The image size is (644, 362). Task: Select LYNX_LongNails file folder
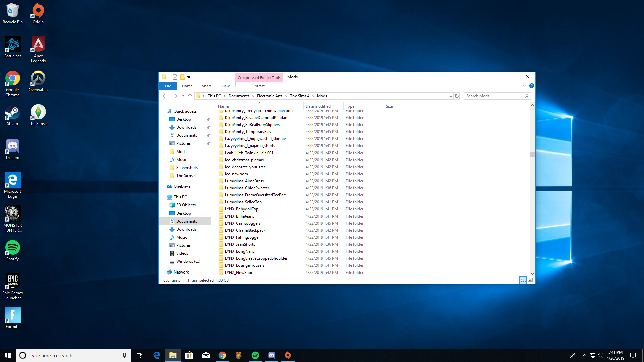click(x=239, y=251)
